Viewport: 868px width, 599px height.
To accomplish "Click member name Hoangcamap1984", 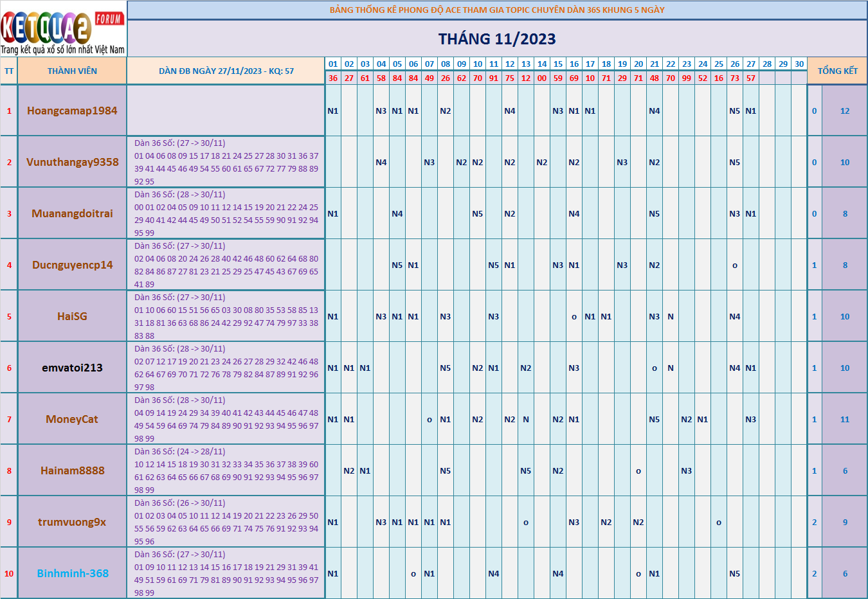I will tap(72, 111).
